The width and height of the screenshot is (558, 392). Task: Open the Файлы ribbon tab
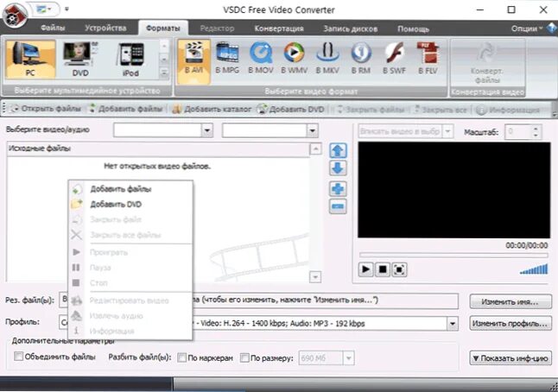click(x=53, y=28)
